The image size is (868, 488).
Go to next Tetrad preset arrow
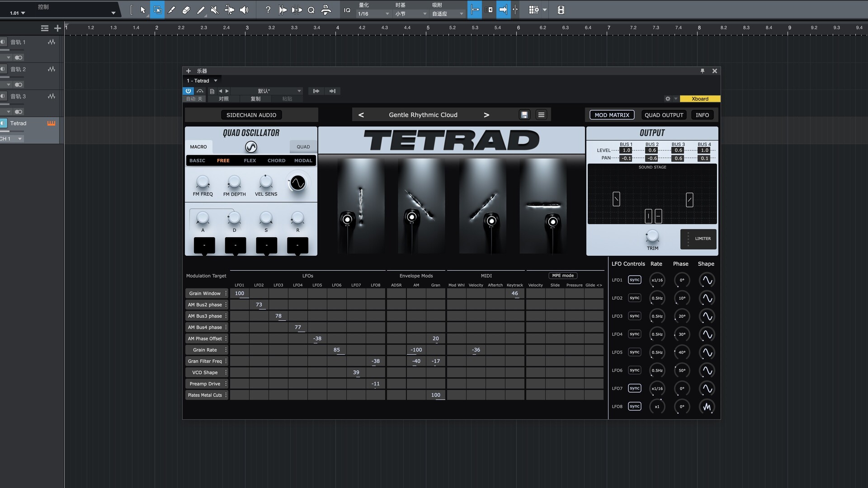click(x=486, y=115)
